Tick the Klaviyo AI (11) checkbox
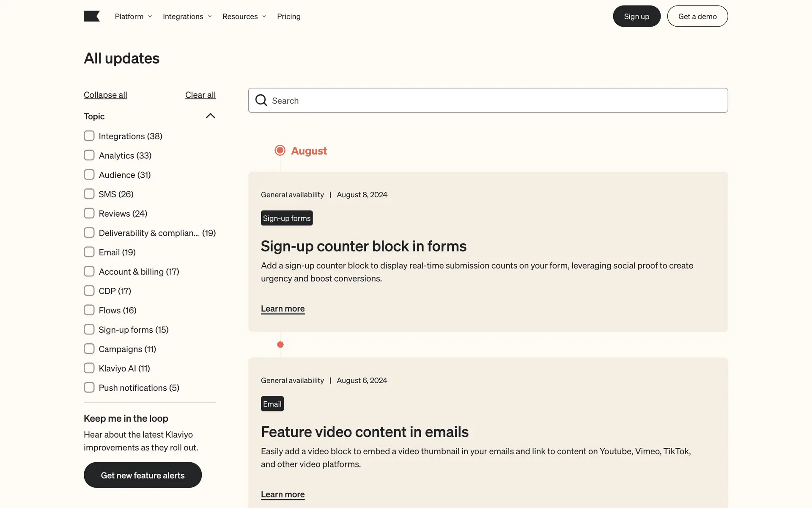Screen dimensions: 812x508 point(89,368)
